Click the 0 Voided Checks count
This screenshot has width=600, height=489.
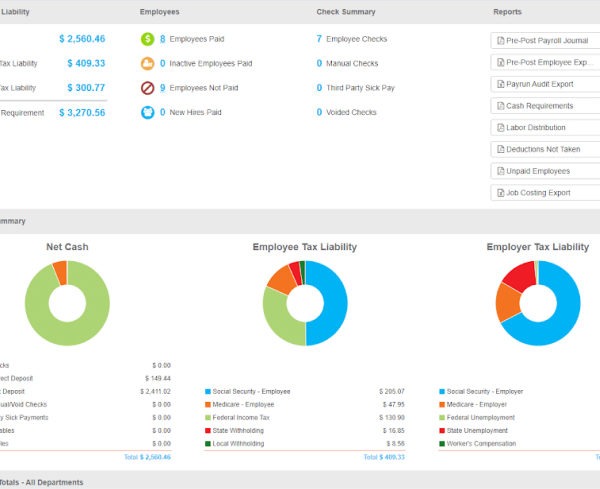pos(319,112)
